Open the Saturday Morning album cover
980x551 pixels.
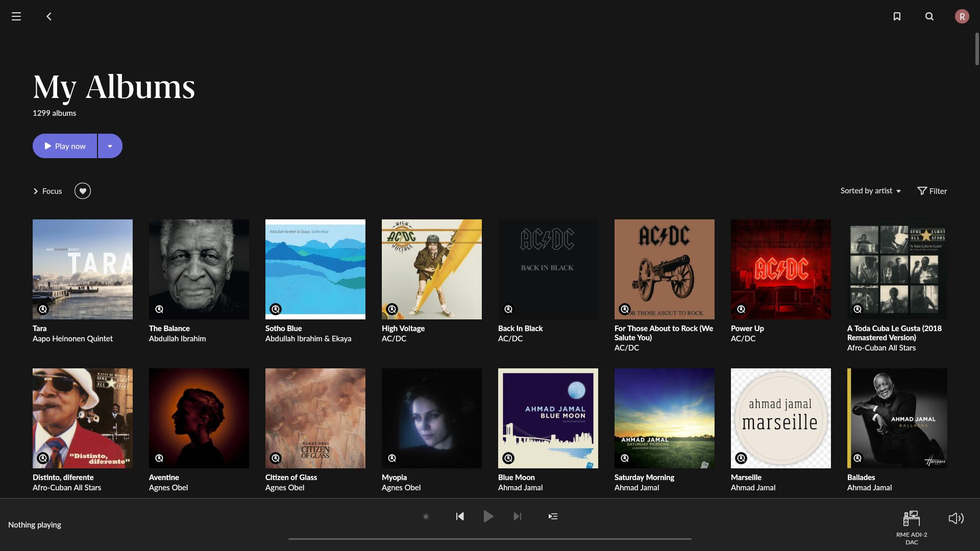(x=665, y=418)
